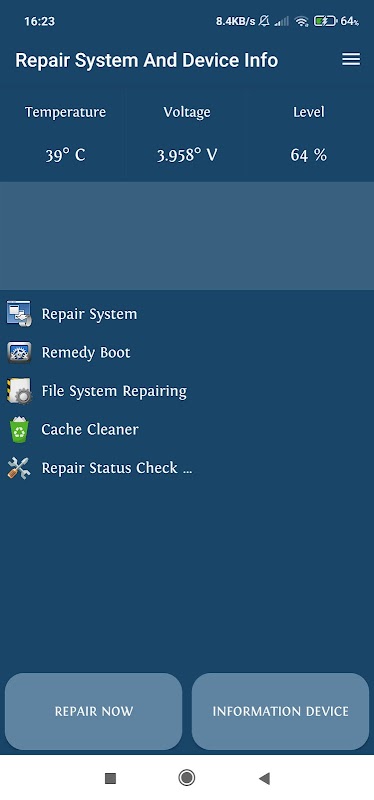Image resolution: width=374 pixels, height=800 pixels.
Task: Select the Remedy Boot label
Action: pyautogui.click(x=86, y=353)
